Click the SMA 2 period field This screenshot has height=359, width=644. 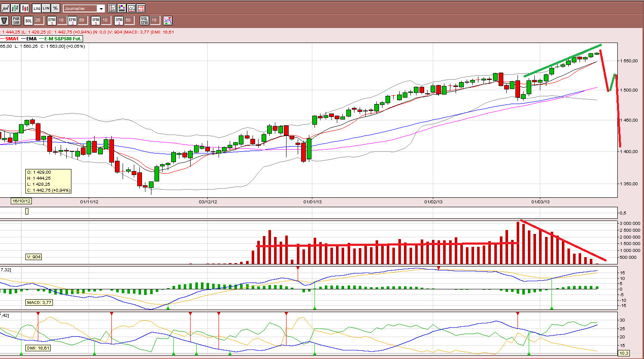(129, 20)
